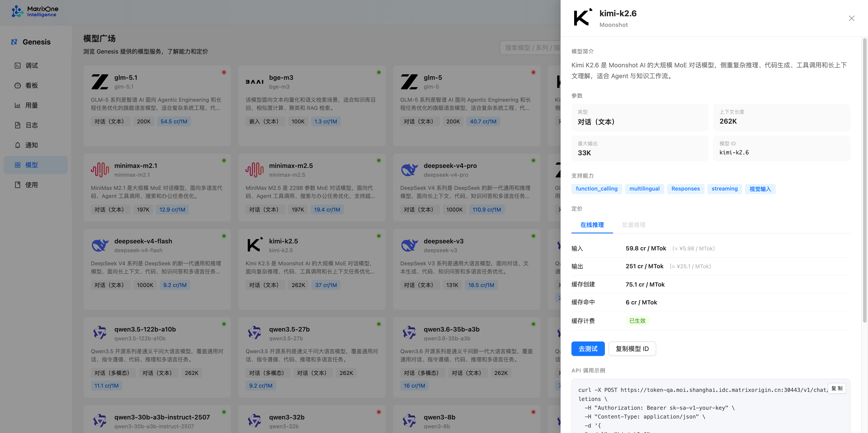This screenshot has width=868, height=433.
Task: Click the kimi-k2.6 Moonshot logo in panel header
Action: [583, 17]
